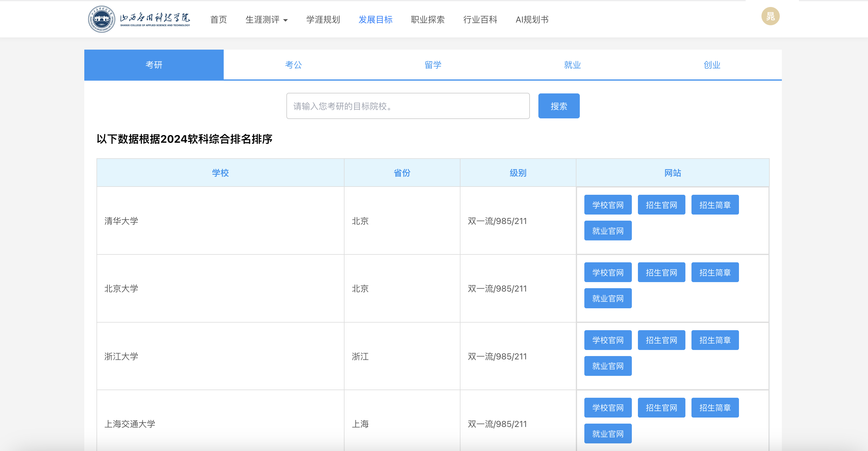The image size is (868, 451).
Task: Open 招生官网 for 上海交通大学
Action: [661, 408]
